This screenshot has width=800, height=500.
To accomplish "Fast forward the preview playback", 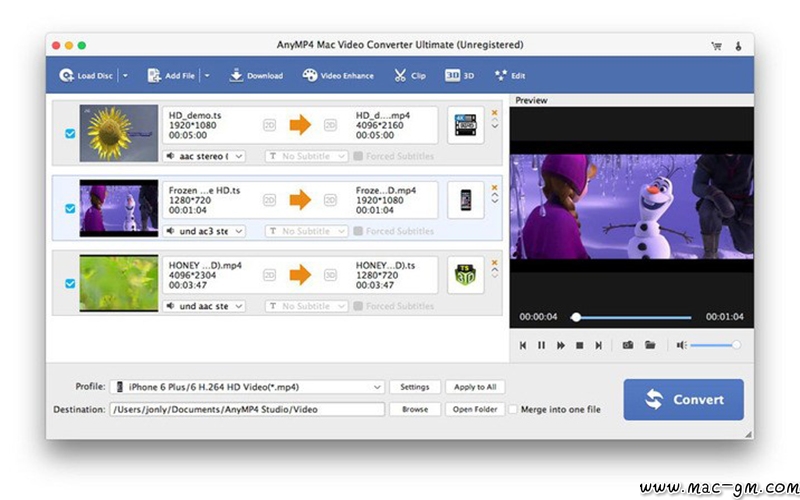I will (561, 345).
